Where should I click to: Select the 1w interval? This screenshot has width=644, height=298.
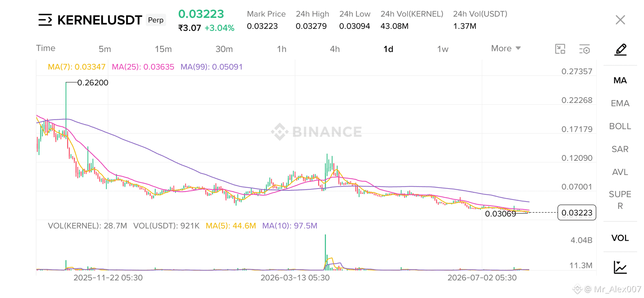[443, 49]
